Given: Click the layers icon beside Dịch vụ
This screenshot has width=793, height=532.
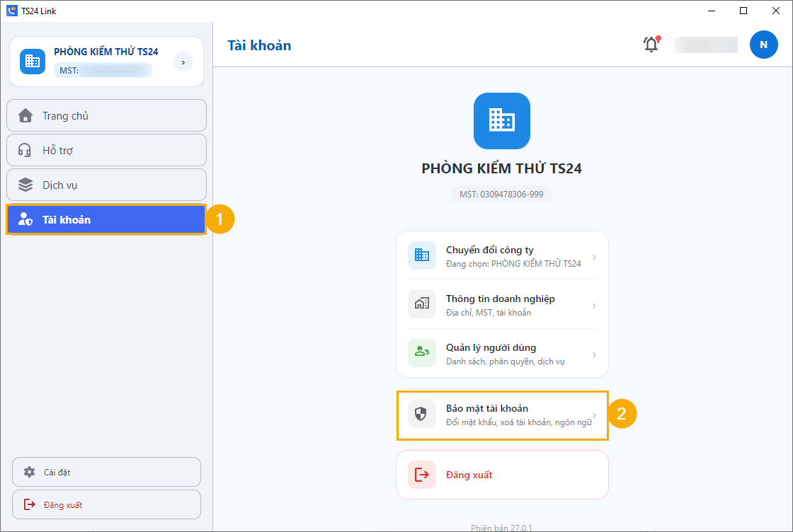Looking at the screenshot, I should [25, 185].
